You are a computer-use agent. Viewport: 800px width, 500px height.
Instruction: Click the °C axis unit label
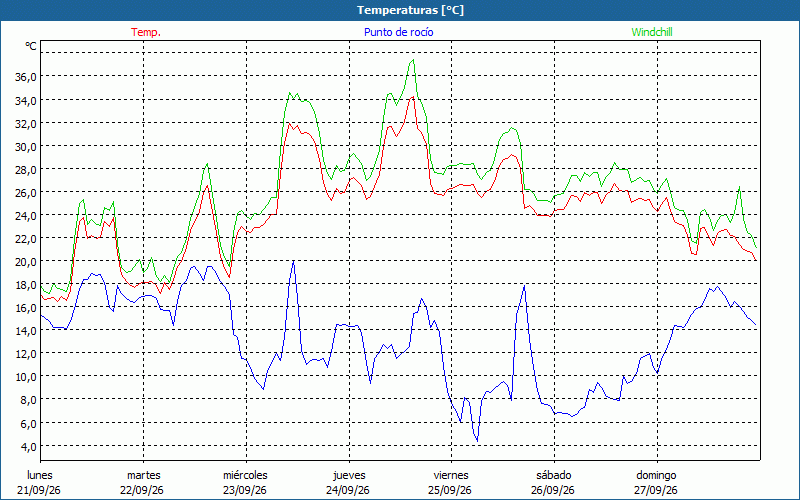[31, 46]
